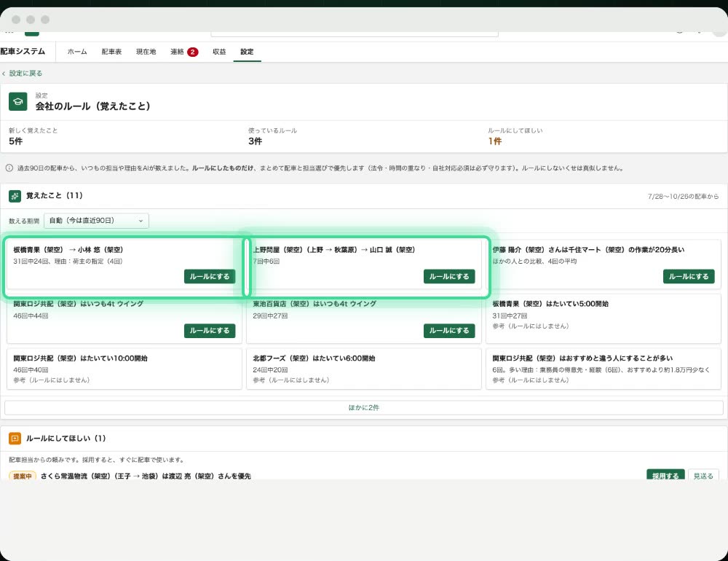Open the 連絡 tab with badge 2
Image resolution: width=728 pixels, height=561 pixels.
[184, 52]
